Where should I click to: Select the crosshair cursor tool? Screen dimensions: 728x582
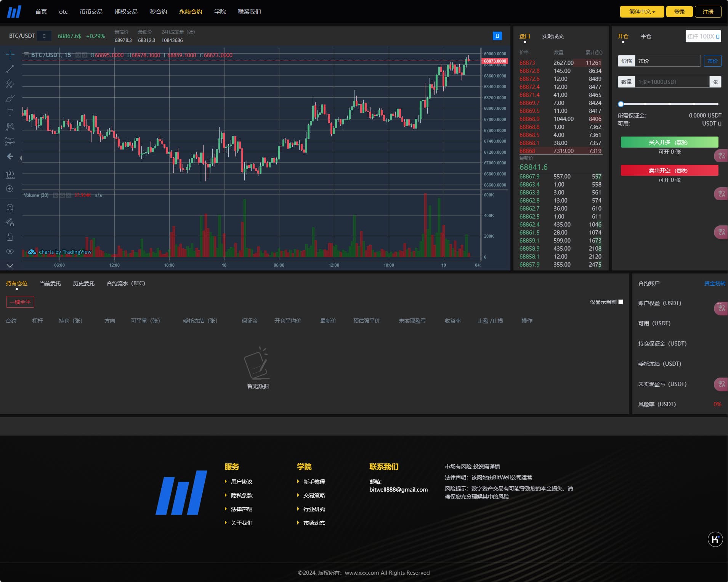pos(10,55)
